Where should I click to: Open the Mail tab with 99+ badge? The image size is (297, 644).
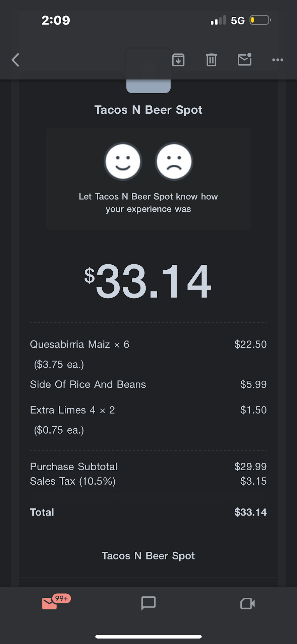tap(50, 603)
